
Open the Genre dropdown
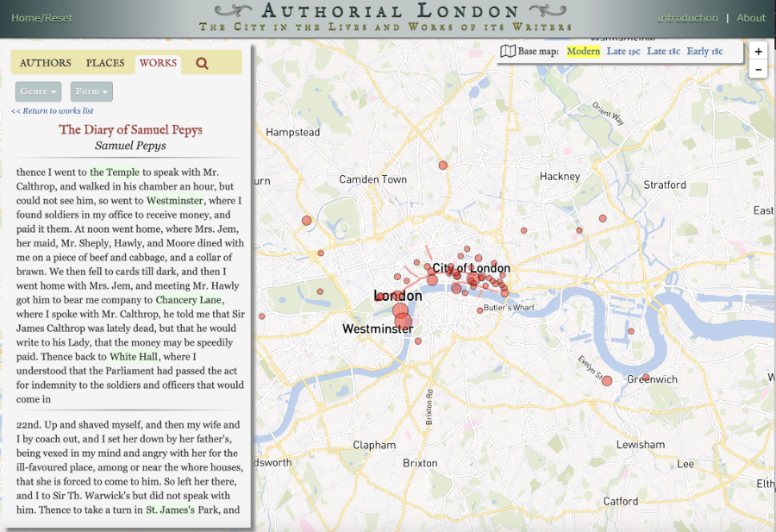click(38, 91)
